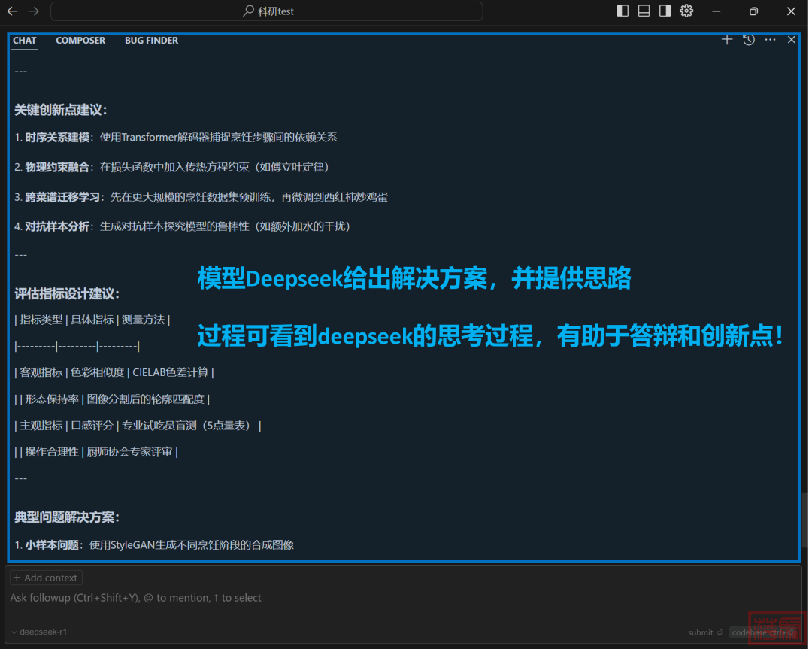The height and width of the screenshot is (649, 812).
Task: Click the bold text 对抗样本分析
Action: pyautogui.click(x=57, y=226)
